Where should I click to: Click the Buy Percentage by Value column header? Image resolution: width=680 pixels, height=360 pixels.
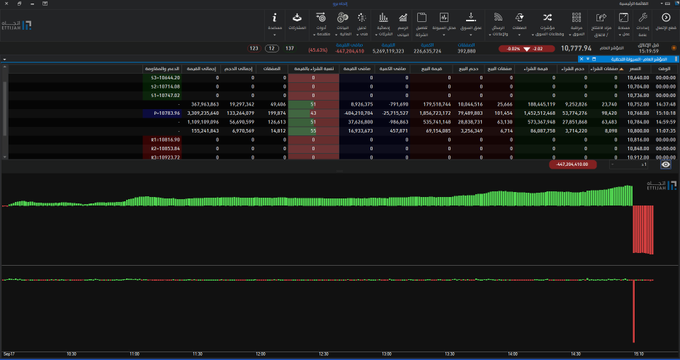click(x=313, y=69)
